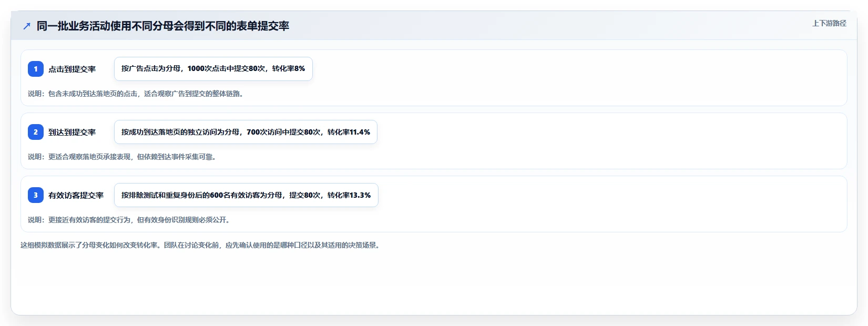The width and height of the screenshot is (868, 326).
Task: Click the panel title 同一批业务活动使用不同分母会得到不同的表单提交率
Action: click(x=163, y=26)
